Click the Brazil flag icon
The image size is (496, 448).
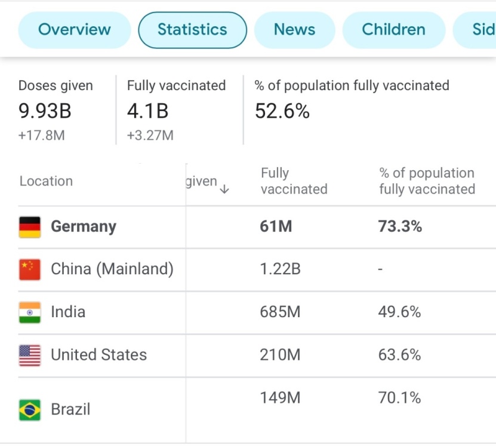tap(30, 410)
